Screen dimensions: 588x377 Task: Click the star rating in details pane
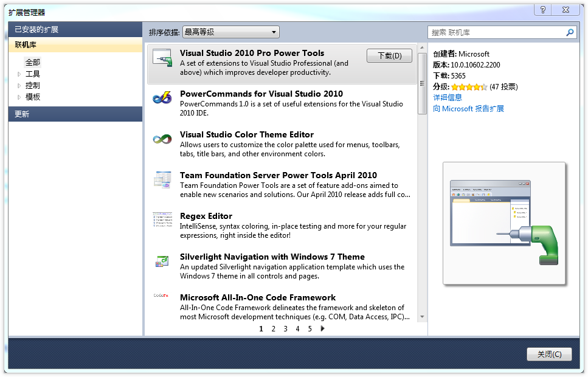(x=469, y=87)
